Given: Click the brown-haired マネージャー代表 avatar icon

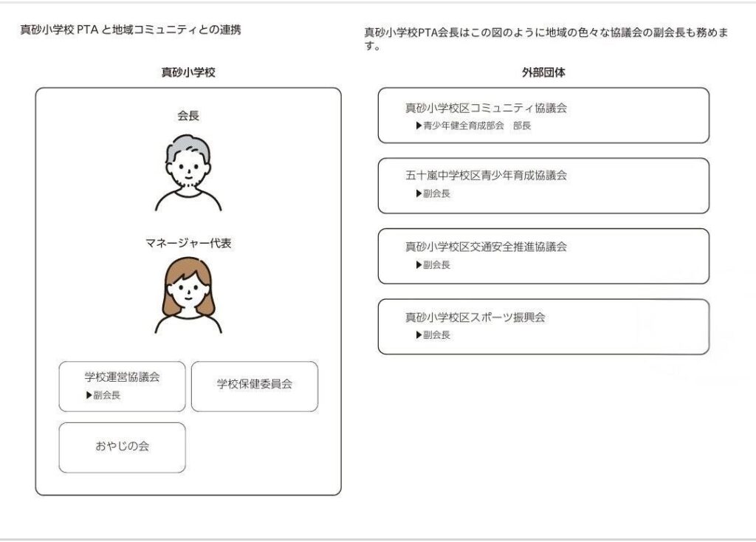Looking at the screenshot, I should [188, 295].
